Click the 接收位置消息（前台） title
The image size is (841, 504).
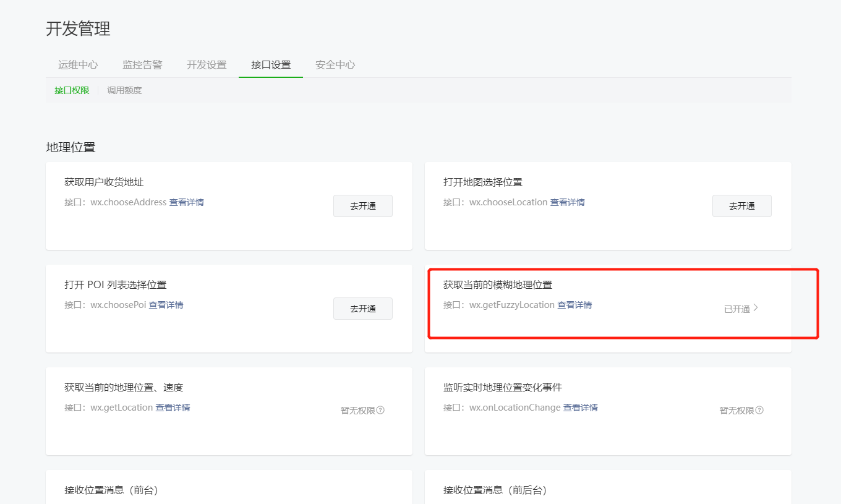coord(111,490)
